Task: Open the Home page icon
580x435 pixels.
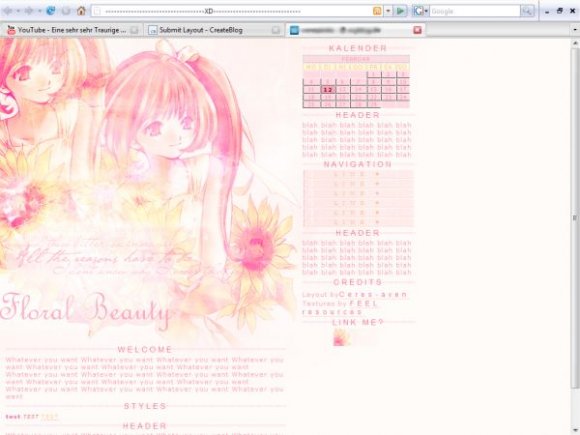Action: click(81, 11)
